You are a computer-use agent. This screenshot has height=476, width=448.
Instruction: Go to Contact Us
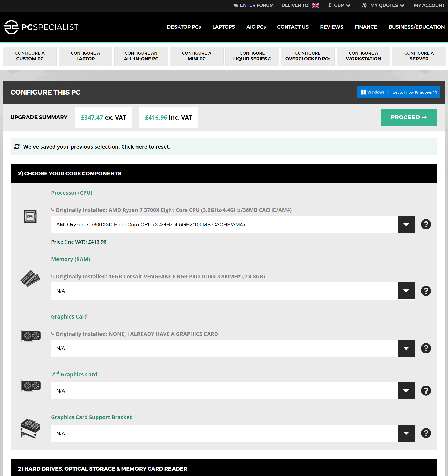293,27
